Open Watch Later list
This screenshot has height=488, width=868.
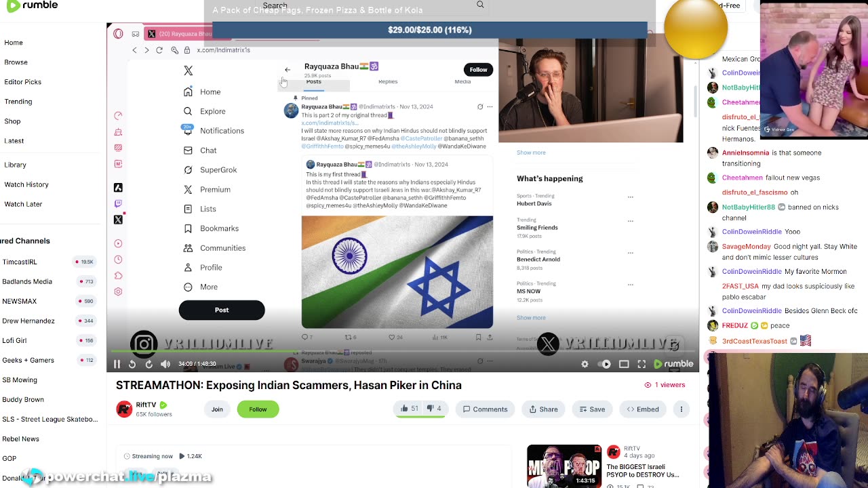23,204
